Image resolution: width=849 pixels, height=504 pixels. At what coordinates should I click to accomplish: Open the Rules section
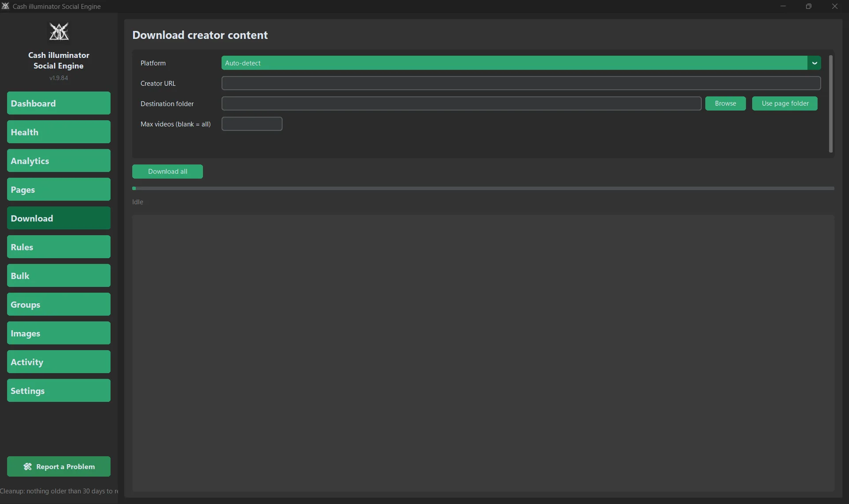59,247
